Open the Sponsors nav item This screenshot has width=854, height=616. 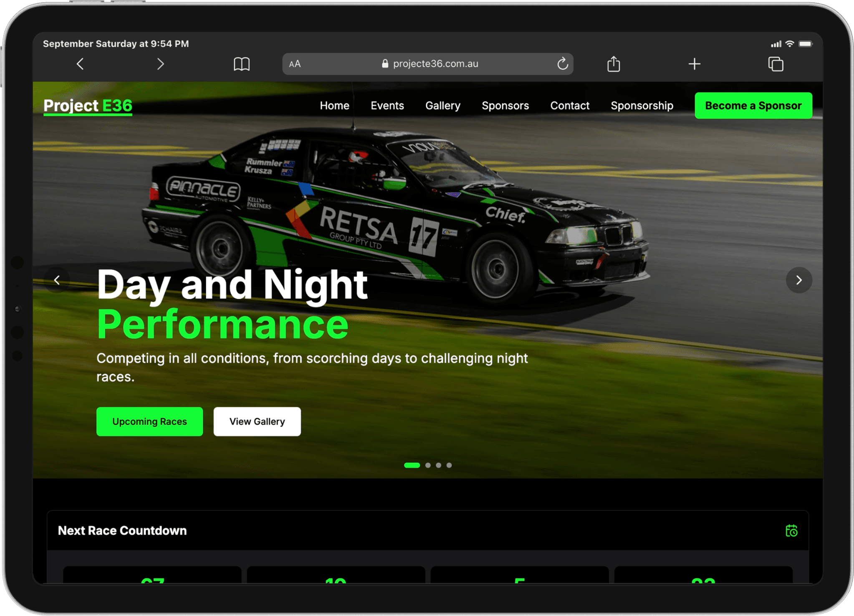(x=505, y=106)
